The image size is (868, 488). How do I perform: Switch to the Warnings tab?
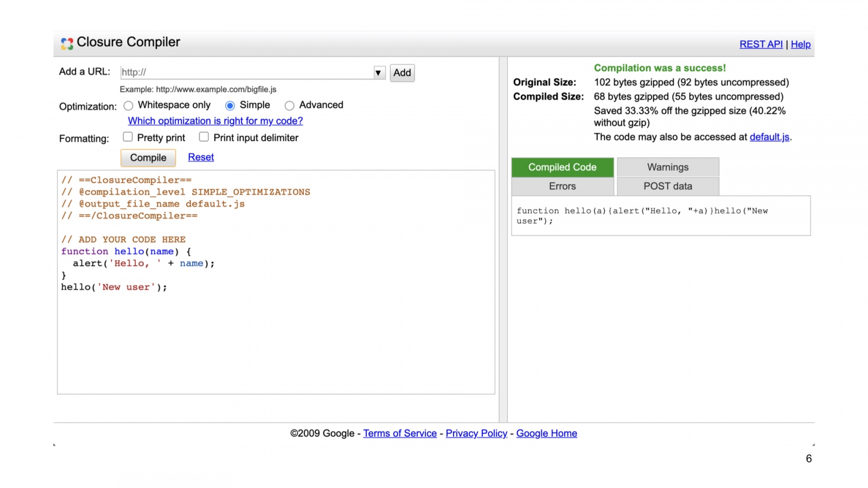[668, 167]
